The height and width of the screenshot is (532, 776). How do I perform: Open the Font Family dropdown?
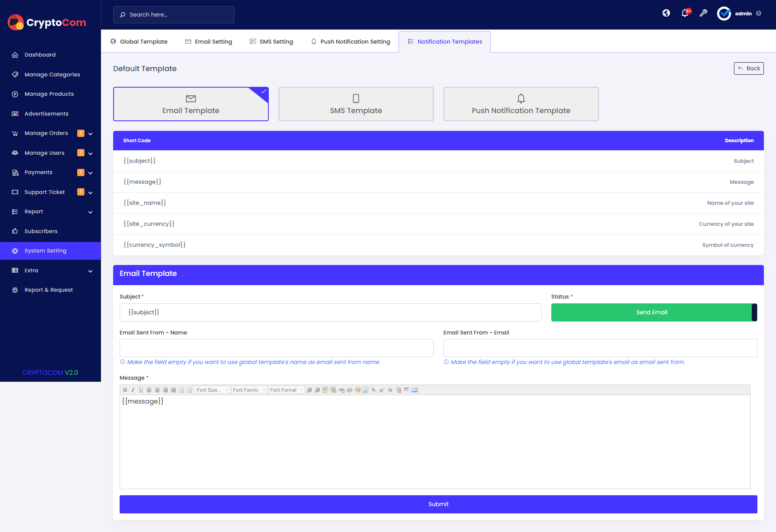point(249,390)
